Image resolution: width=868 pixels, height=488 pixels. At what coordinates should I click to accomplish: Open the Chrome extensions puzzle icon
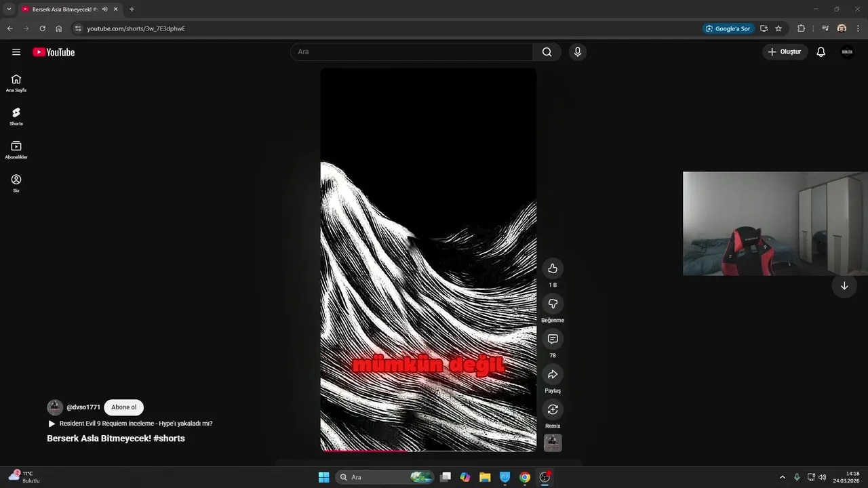click(802, 28)
